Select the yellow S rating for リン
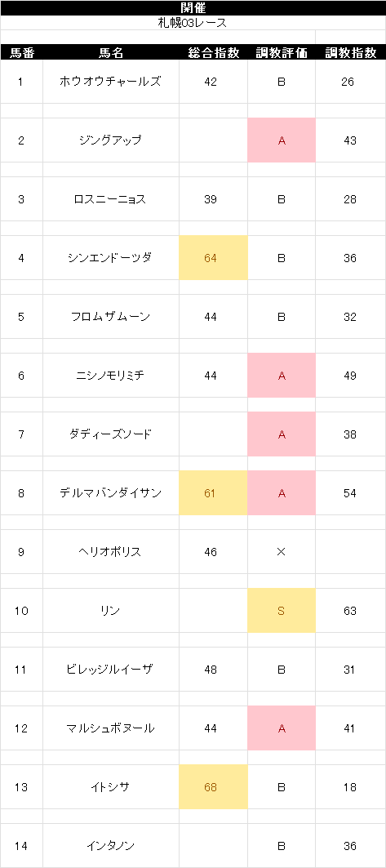 pos(282,611)
